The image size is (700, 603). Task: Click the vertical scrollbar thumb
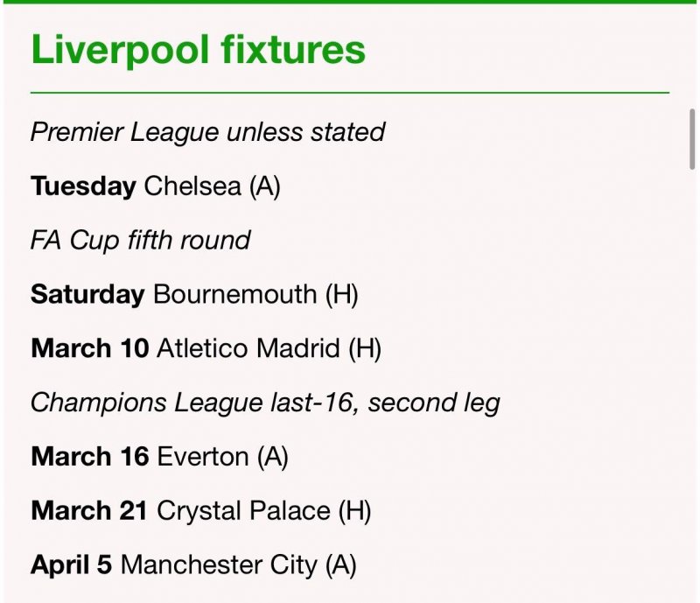coord(691,137)
